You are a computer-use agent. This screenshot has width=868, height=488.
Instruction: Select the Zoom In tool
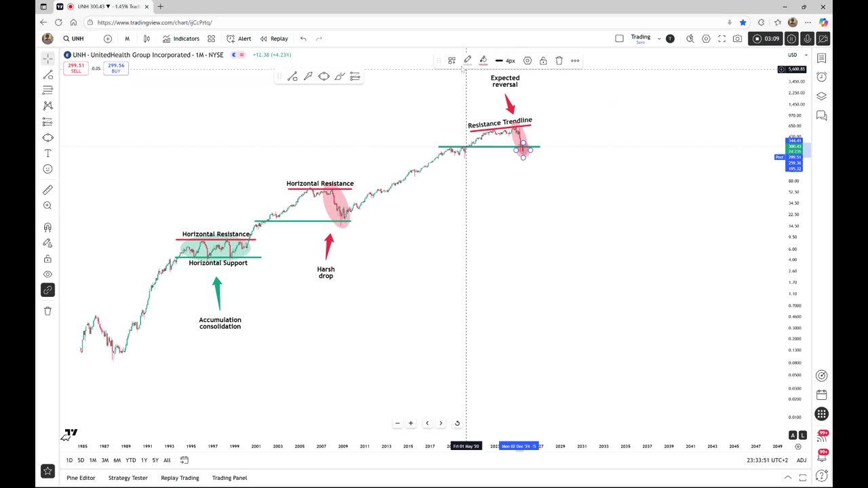click(x=47, y=205)
